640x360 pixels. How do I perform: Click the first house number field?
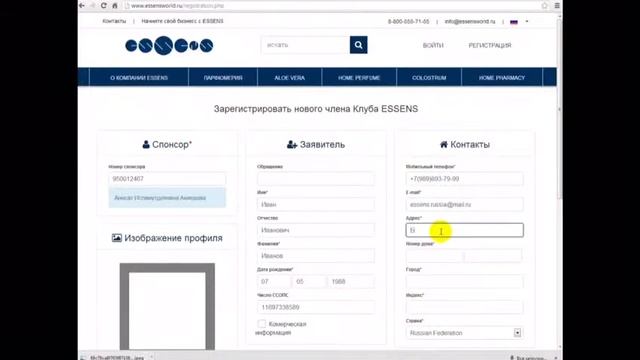click(435, 256)
